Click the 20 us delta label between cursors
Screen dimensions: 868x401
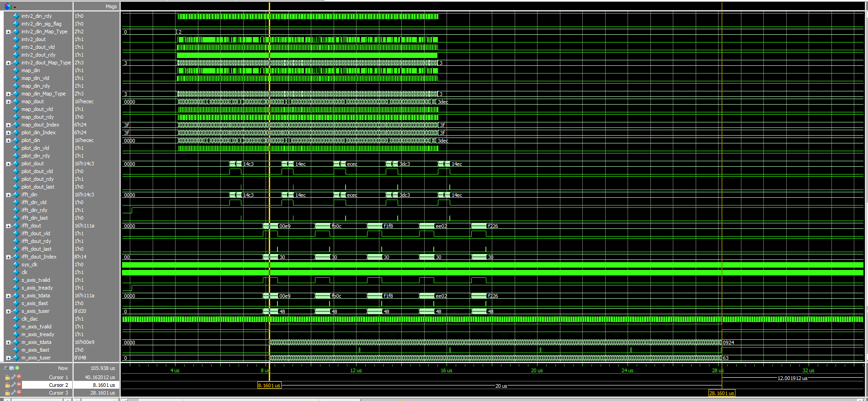[x=501, y=386]
